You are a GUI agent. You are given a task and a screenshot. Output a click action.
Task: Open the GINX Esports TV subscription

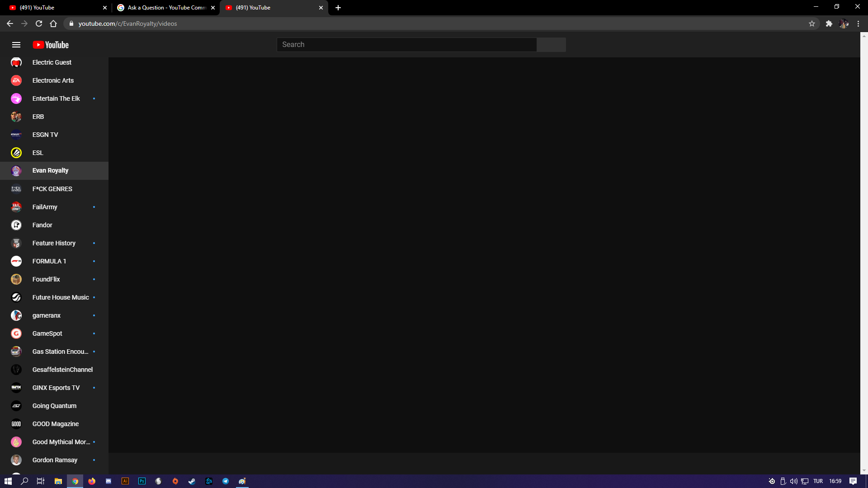(x=54, y=388)
